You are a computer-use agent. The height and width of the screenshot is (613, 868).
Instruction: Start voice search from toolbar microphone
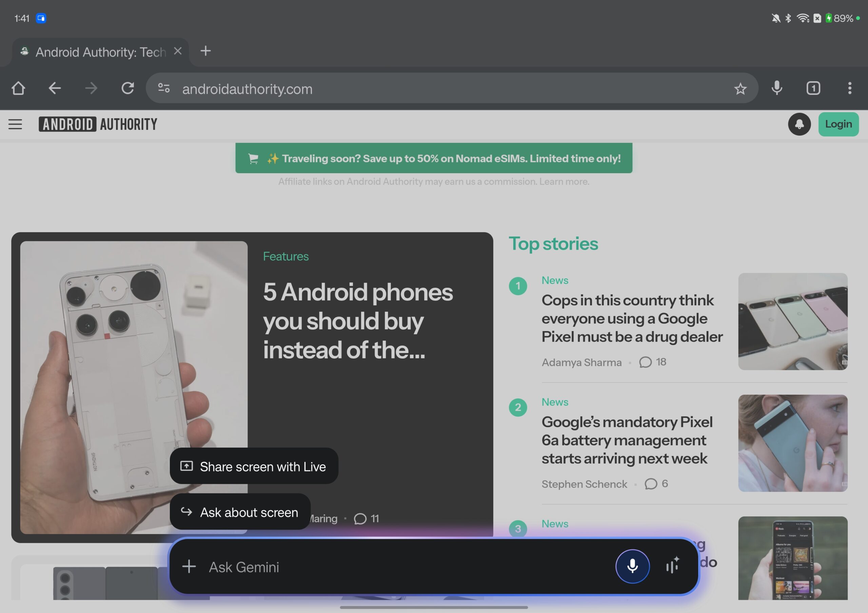point(776,88)
